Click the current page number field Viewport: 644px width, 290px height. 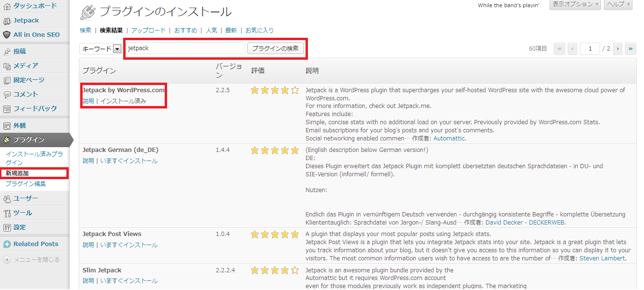590,48
